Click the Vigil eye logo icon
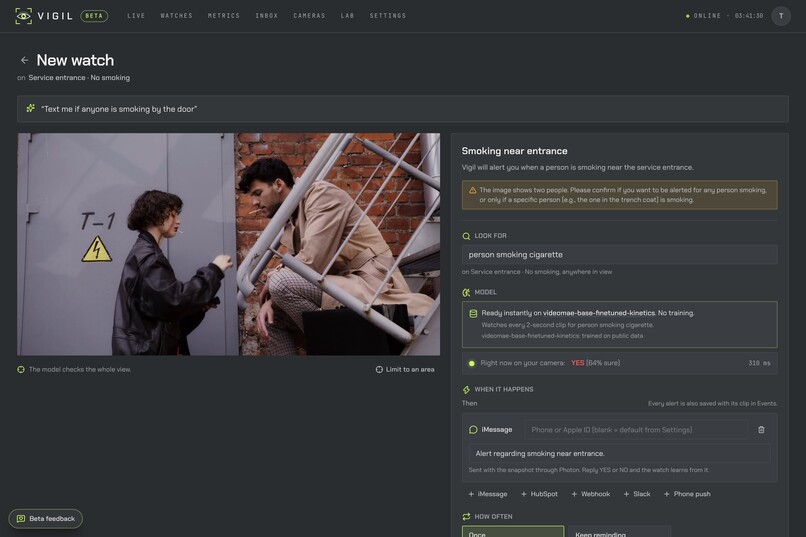 point(23,16)
